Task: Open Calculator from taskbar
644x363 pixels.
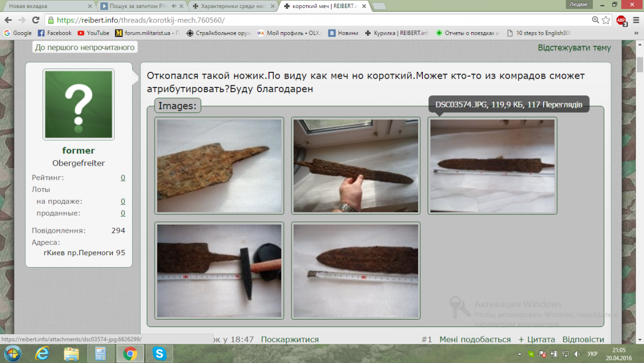Action: 100,354
